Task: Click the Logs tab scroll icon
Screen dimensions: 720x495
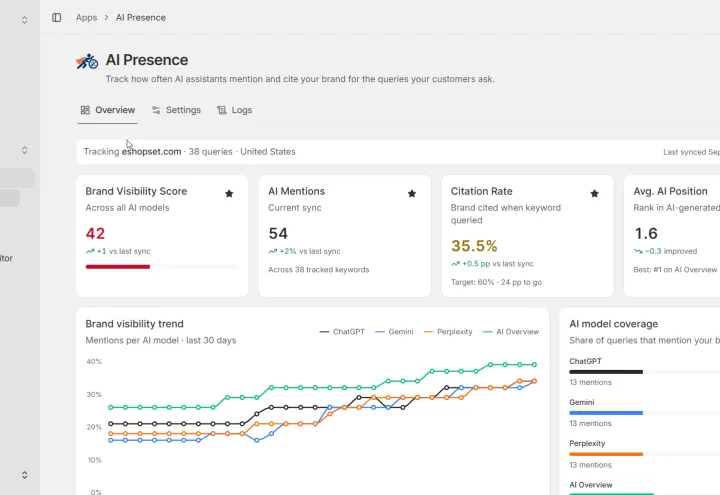Action: point(222,110)
